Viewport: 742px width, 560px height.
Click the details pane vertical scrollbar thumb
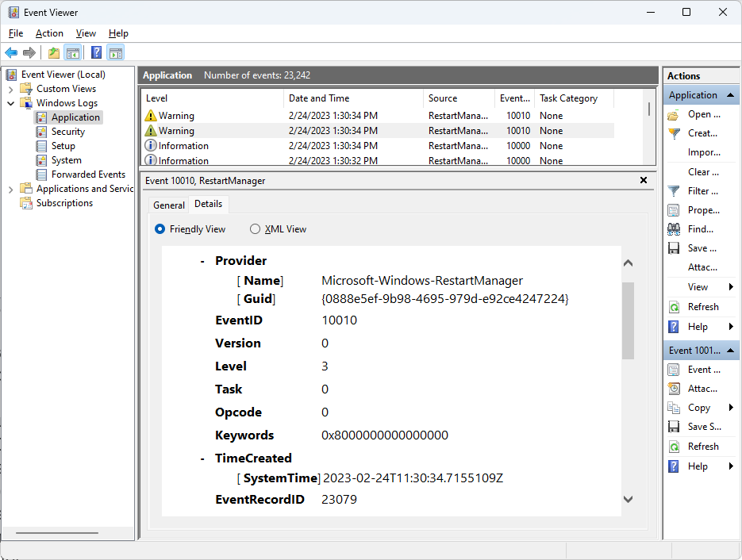coord(628,320)
